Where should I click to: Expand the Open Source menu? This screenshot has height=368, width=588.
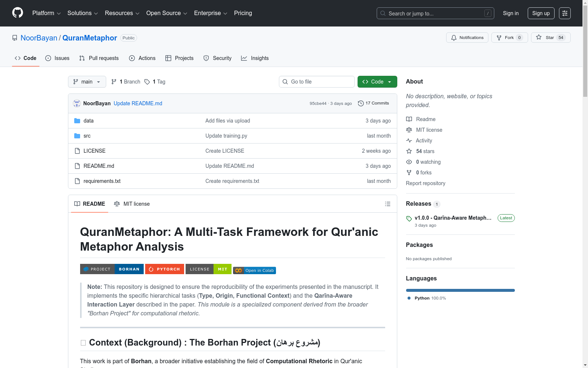pyautogui.click(x=167, y=13)
